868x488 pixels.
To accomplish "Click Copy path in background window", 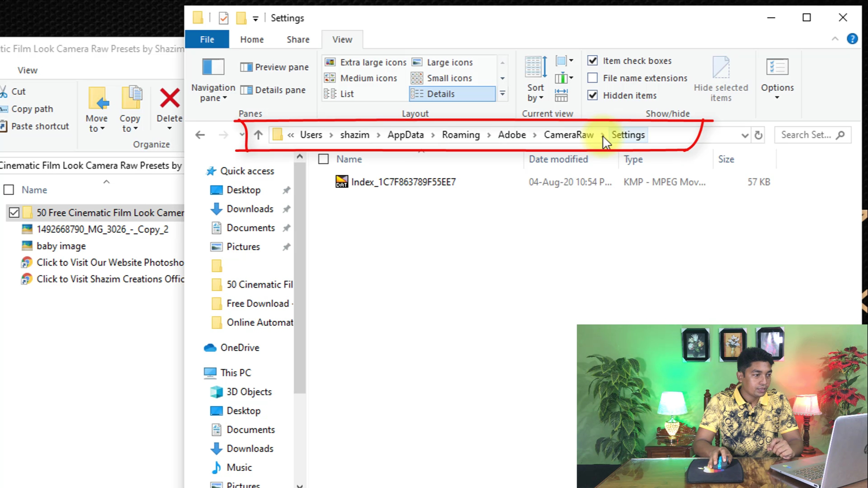I will pos(27,109).
